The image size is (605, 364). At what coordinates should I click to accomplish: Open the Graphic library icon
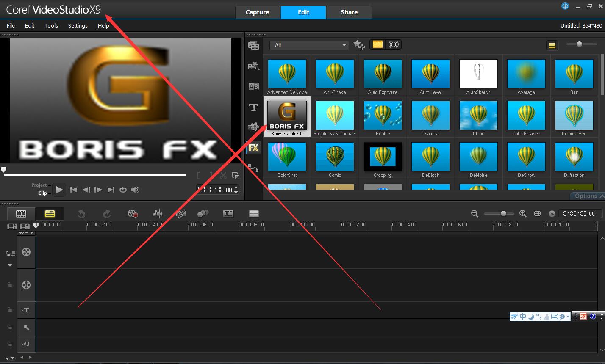[x=253, y=127]
